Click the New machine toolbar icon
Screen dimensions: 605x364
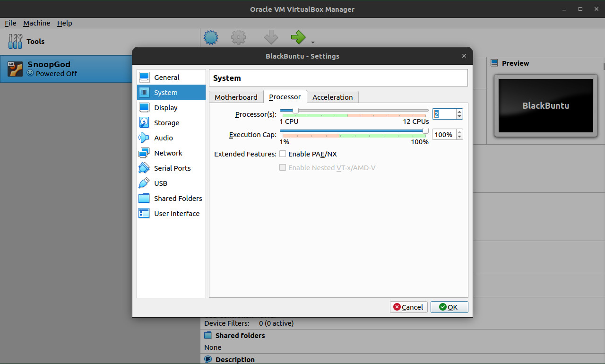tap(211, 37)
